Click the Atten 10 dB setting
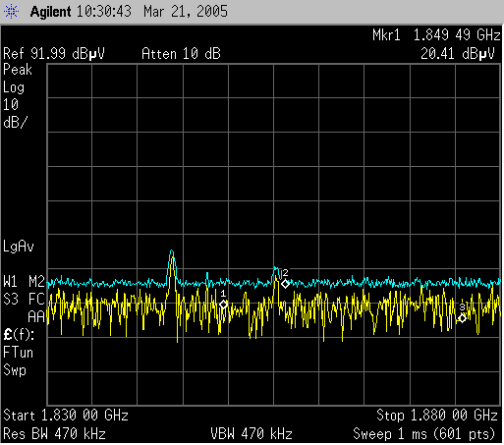 point(181,54)
